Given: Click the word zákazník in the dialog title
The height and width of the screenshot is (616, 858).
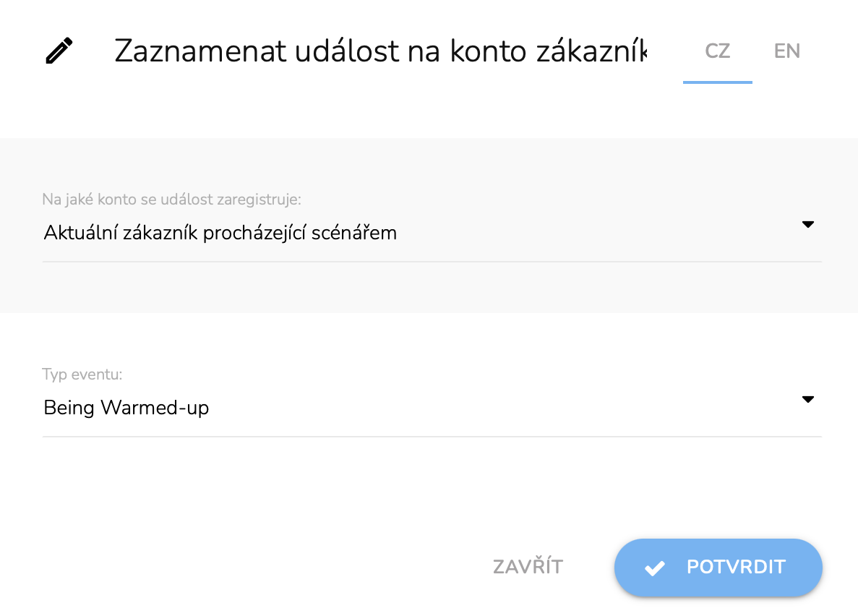Looking at the screenshot, I should pyautogui.click(x=590, y=51).
